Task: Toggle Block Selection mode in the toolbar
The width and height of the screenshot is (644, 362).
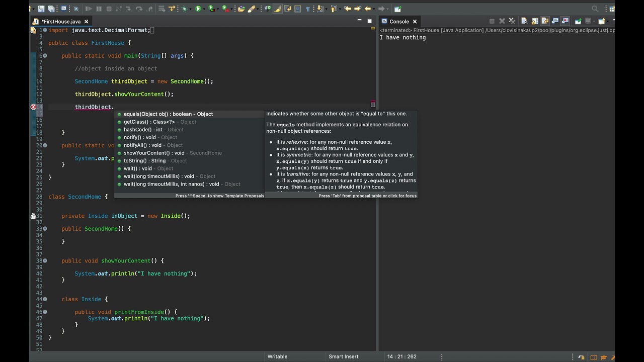Action: [x=298, y=9]
